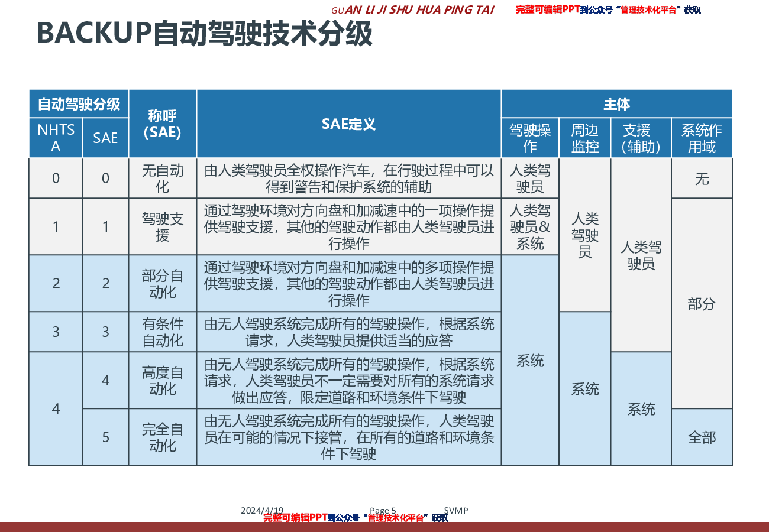Select the 称呼 (SAE) header cell

pyautogui.click(x=162, y=124)
